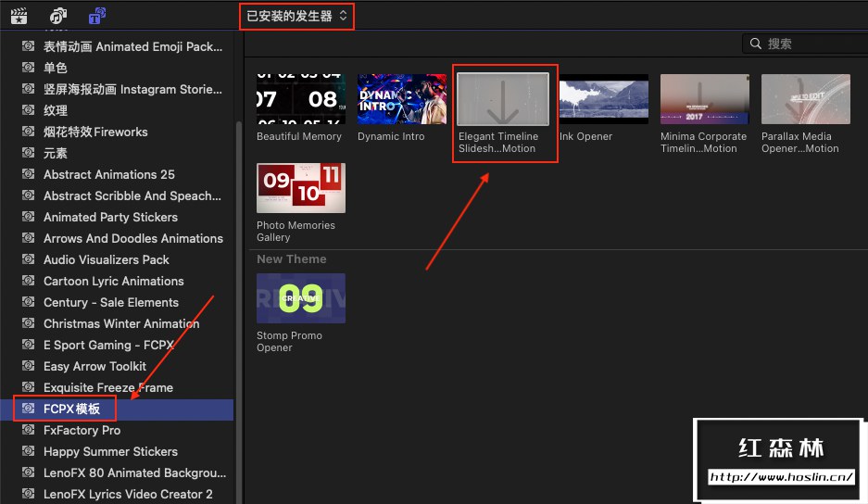This screenshot has width=868, height=504.
Task: Select the Minima Corporate Timeline thumbnail
Action: coord(705,99)
